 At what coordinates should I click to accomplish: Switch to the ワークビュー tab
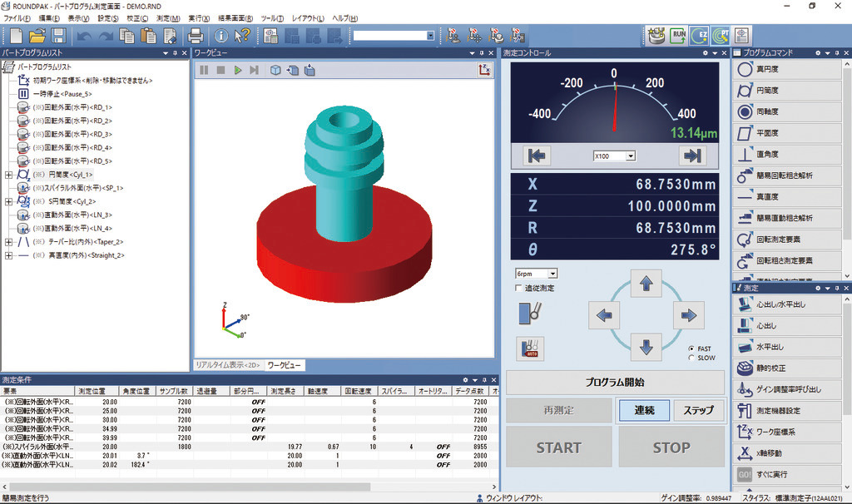pos(284,365)
